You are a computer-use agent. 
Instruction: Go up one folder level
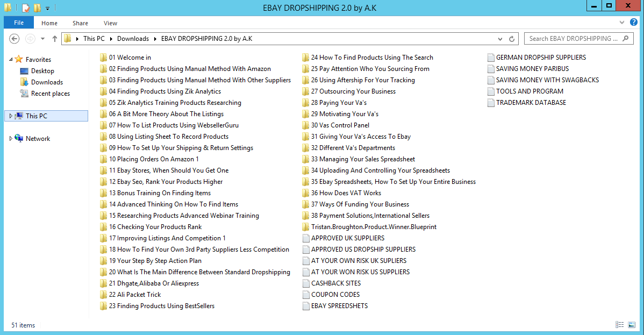[55, 39]
